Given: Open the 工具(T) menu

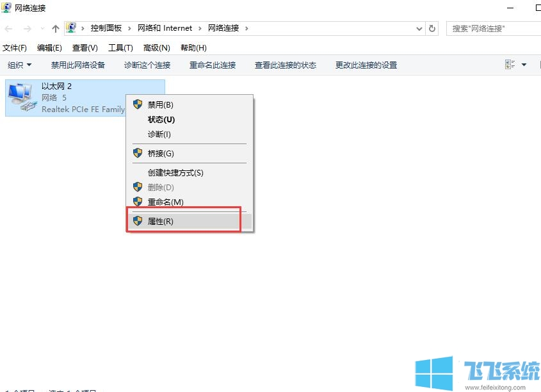Looking at the screenshot, I should 120,47.
